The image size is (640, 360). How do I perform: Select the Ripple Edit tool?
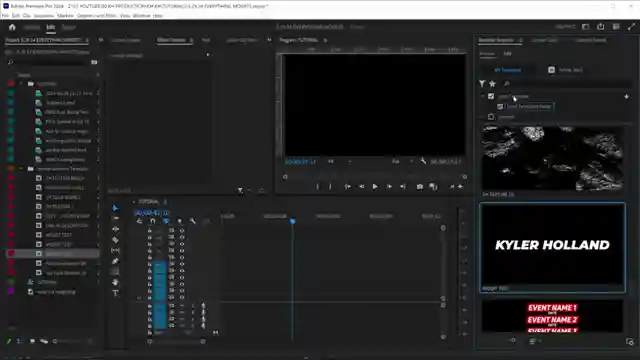[116, 229]
